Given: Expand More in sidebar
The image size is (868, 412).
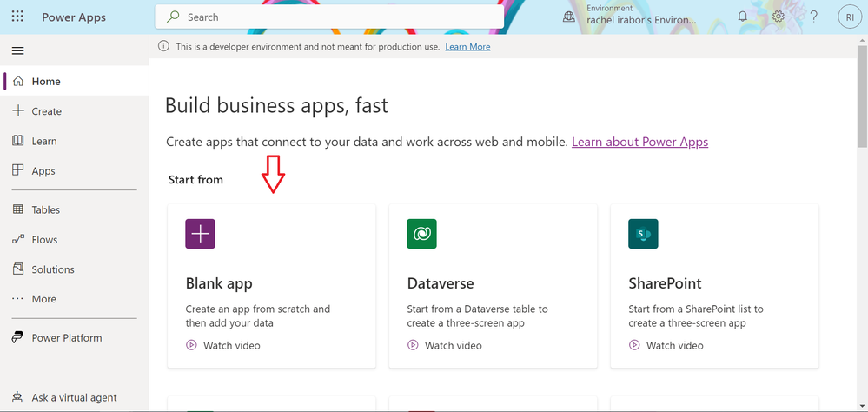Looking at the screenshot, I should (x=74, y=299).
